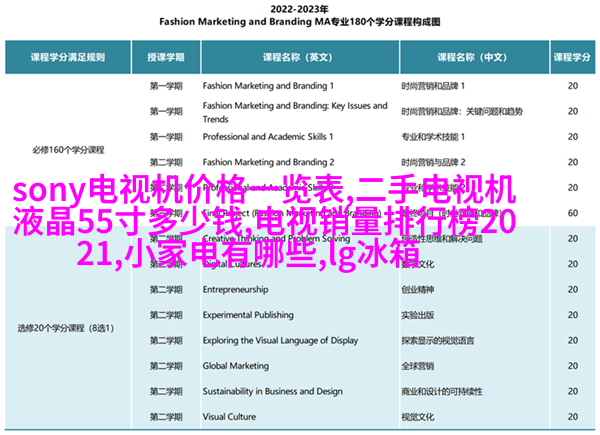Click the "全球营销" cell

click(417, 366)
